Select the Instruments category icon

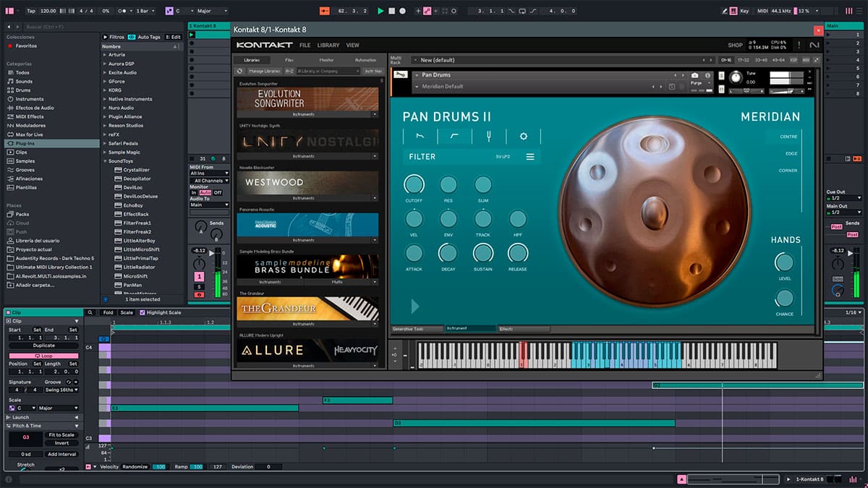point(10,99)
